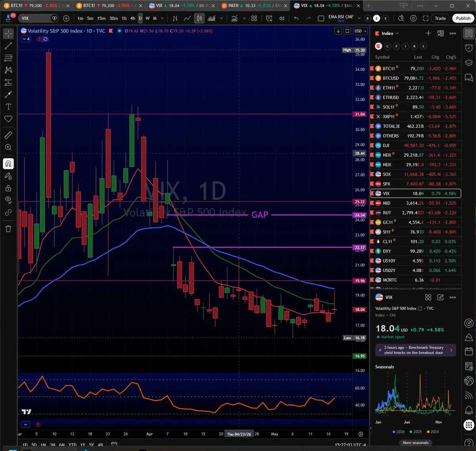Screen dimensions: 476x451
Task: Click the 24.34 GAP price label
Action: click(360, 215)
